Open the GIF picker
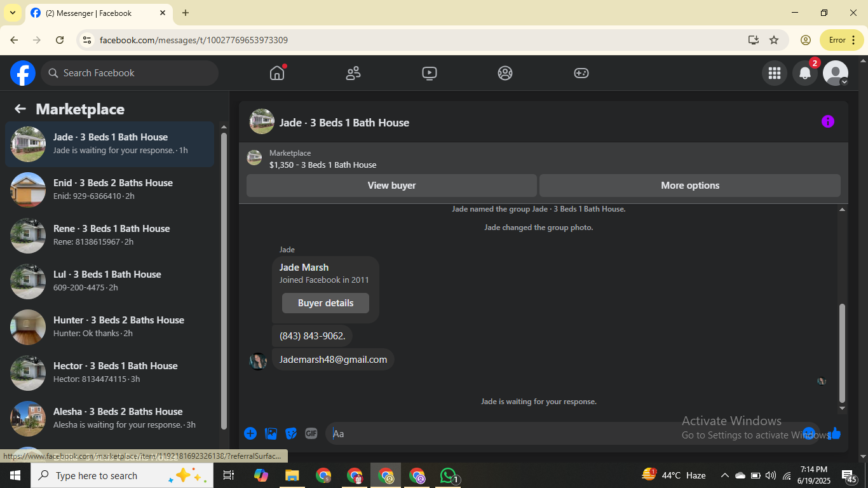The image size is (868, 488). pos(311,433)
